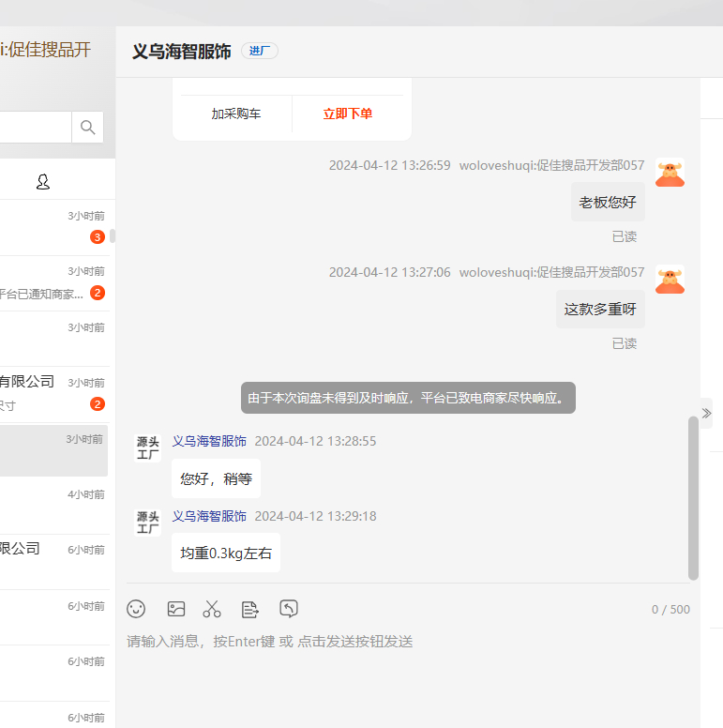The width and height of the screenshot is (723, 728).
Task: Click the buyer avatar beside 老板您好
Action: (x=670, y=174)
